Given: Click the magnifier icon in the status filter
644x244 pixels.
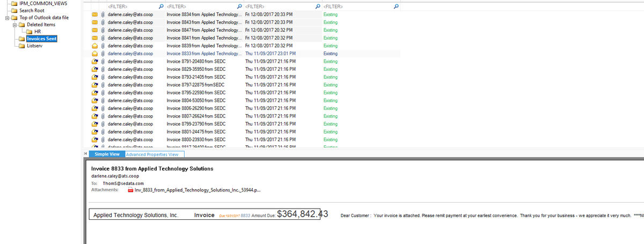Looking at the screenshot, I should [x=396, y=6].
